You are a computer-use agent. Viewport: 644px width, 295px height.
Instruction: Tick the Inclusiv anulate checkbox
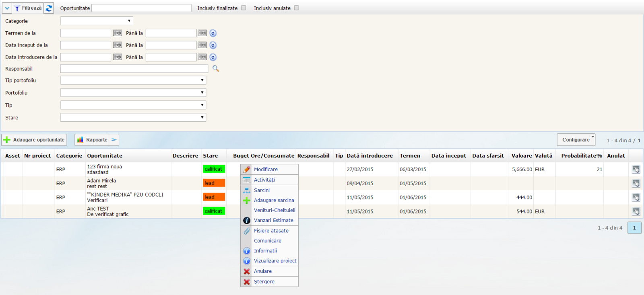point(297,8)
